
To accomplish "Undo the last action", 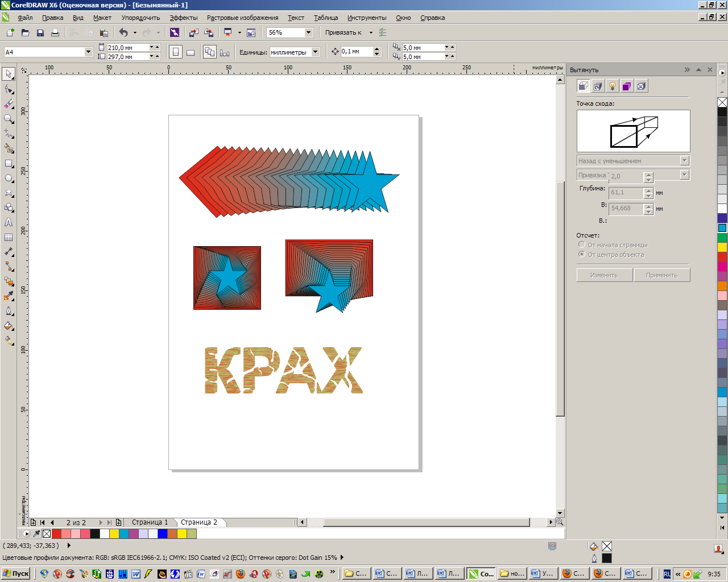I will (x=123, y=32).
